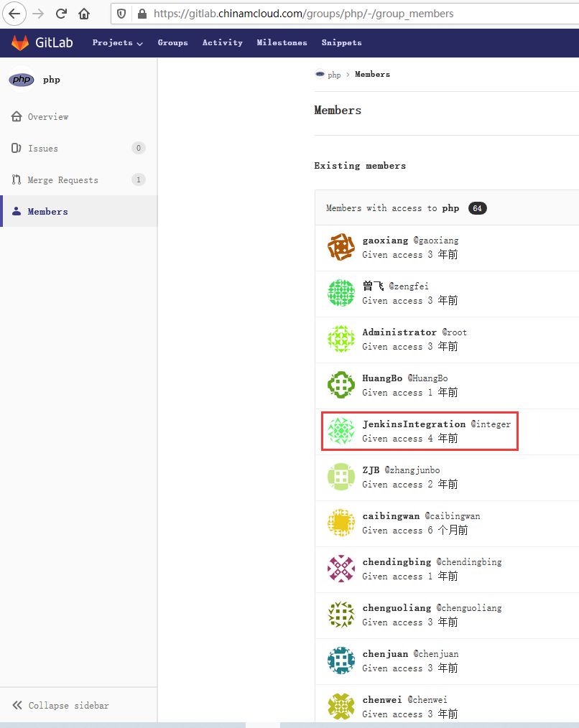Open Activity in the top navigation

(x=223, y=42)
